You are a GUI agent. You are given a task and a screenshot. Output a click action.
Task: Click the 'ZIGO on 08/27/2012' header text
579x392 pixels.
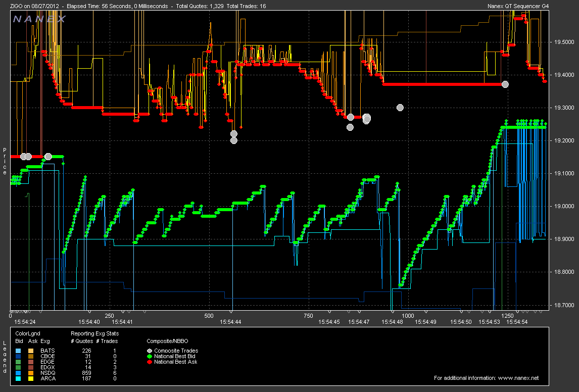pos(34,6)
